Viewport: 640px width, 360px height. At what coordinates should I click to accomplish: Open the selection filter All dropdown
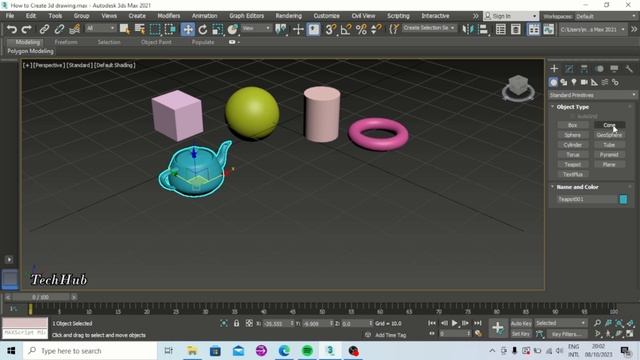tap(100, 28)
